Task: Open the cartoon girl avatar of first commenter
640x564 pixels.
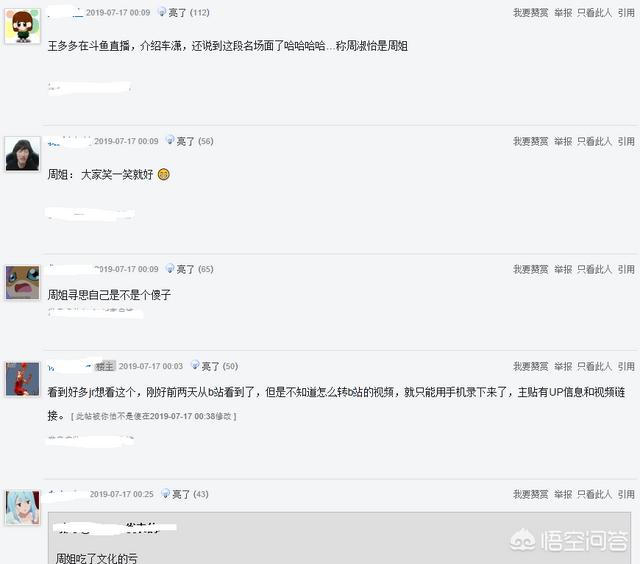Action: (x=22, y=26)
